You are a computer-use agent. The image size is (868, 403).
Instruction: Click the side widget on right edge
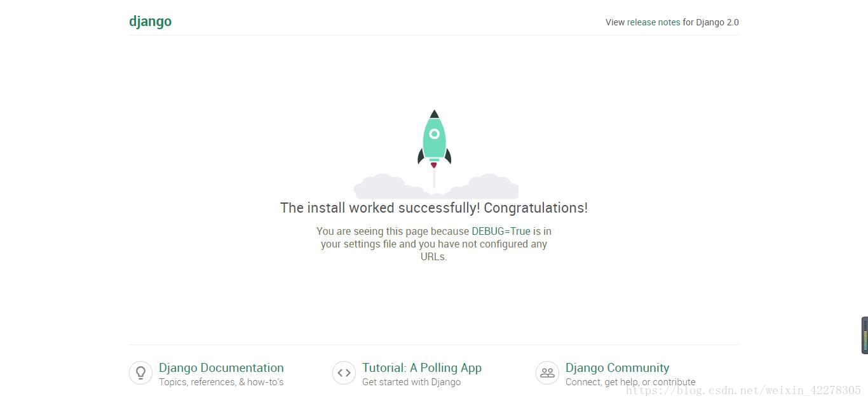pos(864,335)
